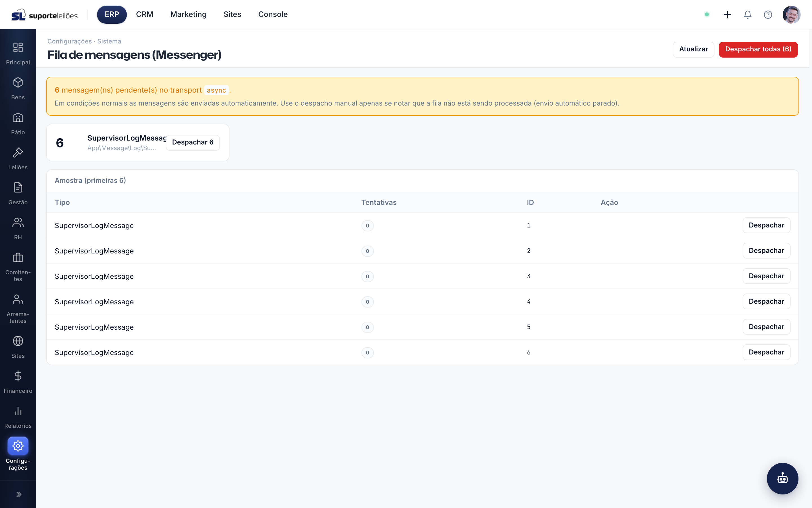Open notifications bell

tap(748, 14)
